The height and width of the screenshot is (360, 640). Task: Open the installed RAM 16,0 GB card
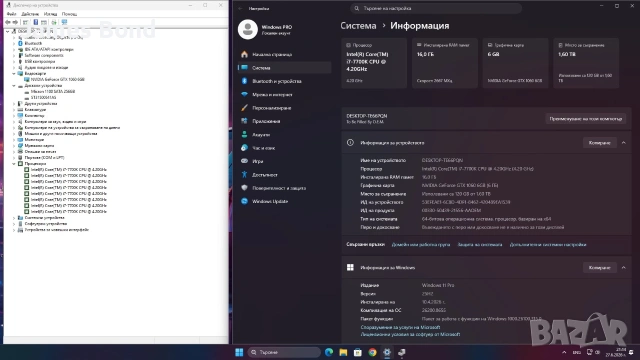coord(444,63)
